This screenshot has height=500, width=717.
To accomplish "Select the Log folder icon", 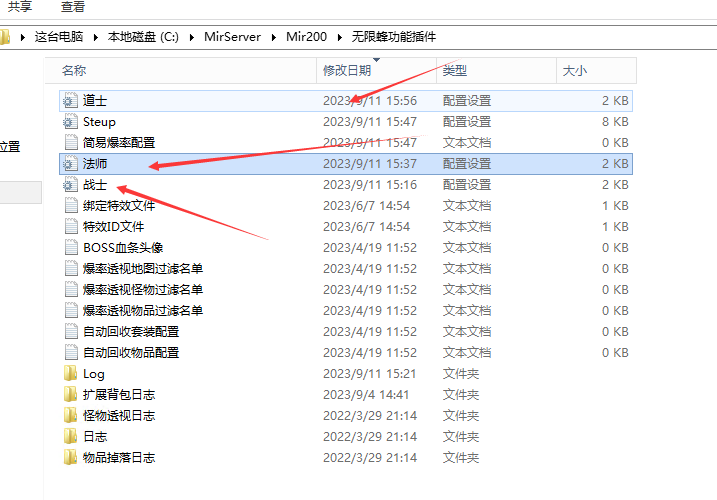I will click(69, 374).
